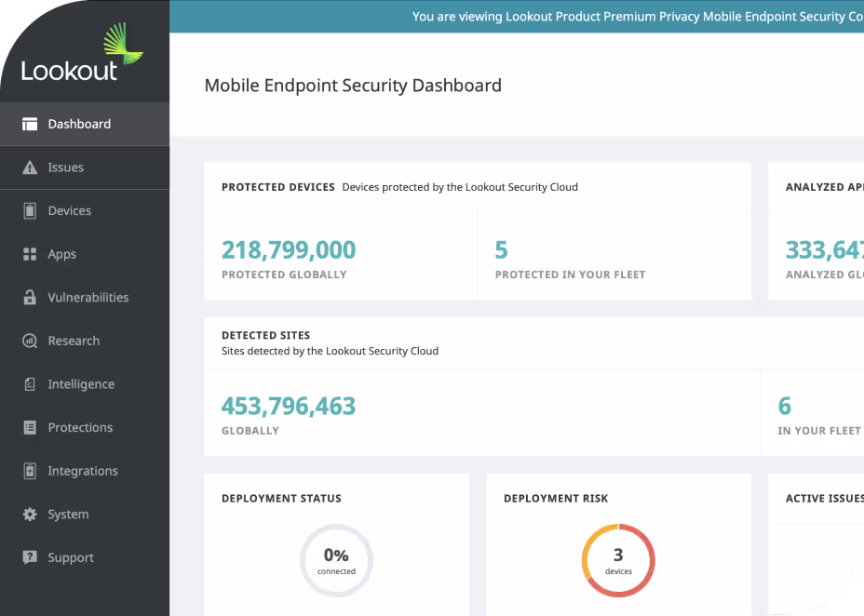
Task: Click the System gear icon
Action: pyautogui.click(x=30, y=515)
